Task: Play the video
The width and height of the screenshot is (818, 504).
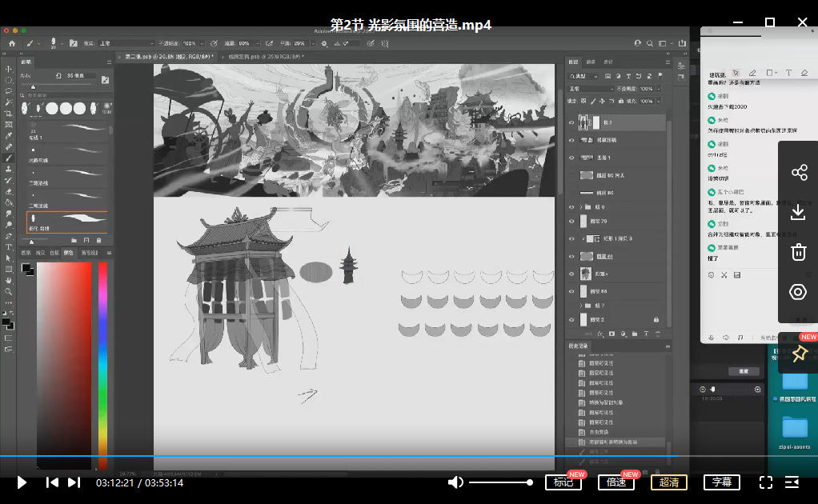Action: [x=22, y=482]
